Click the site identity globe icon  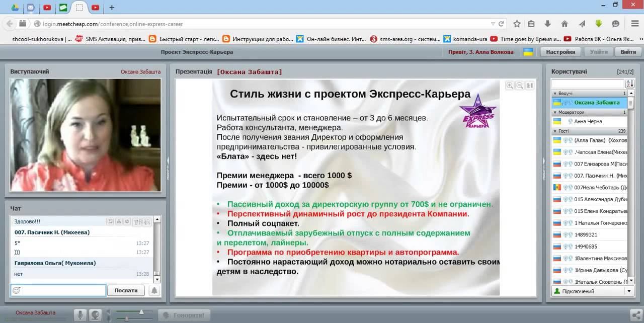point(37,24)
